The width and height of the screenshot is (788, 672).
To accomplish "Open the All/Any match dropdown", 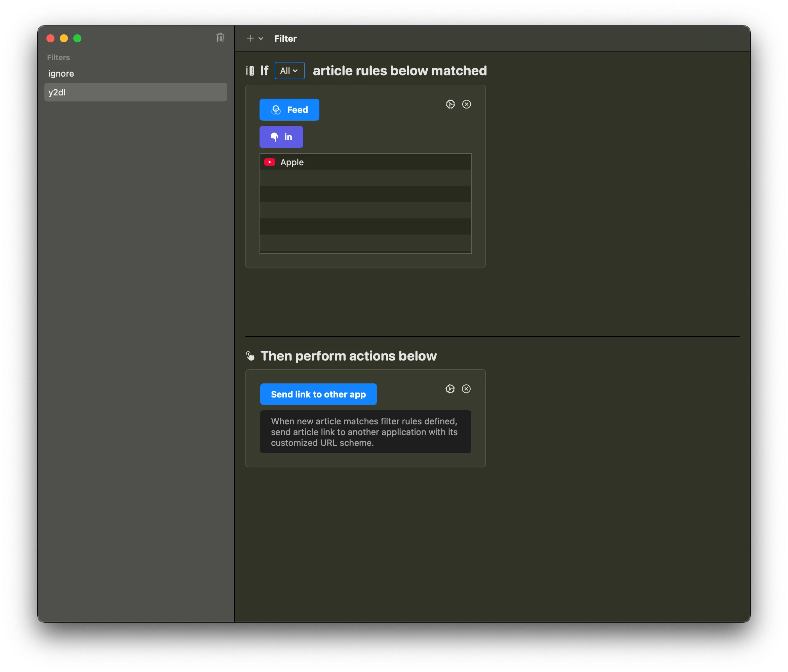I will click(x=289, y=70).
